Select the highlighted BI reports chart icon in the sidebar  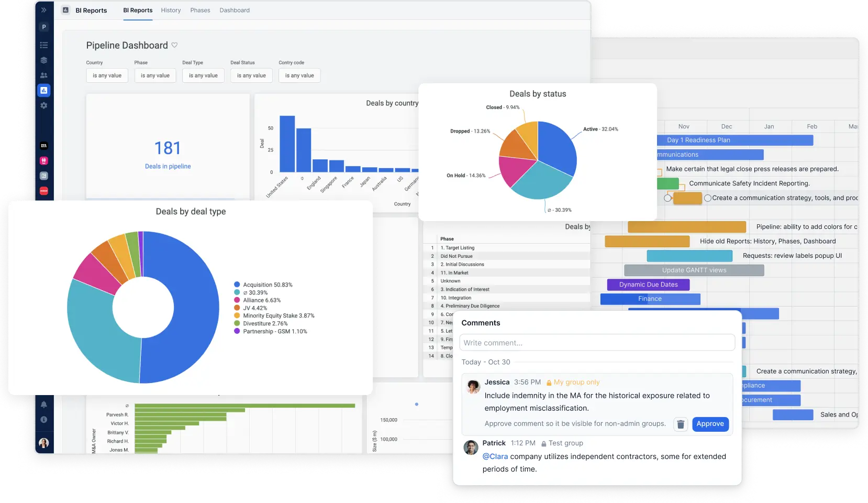pyautogui.click(x=44, y=91)
